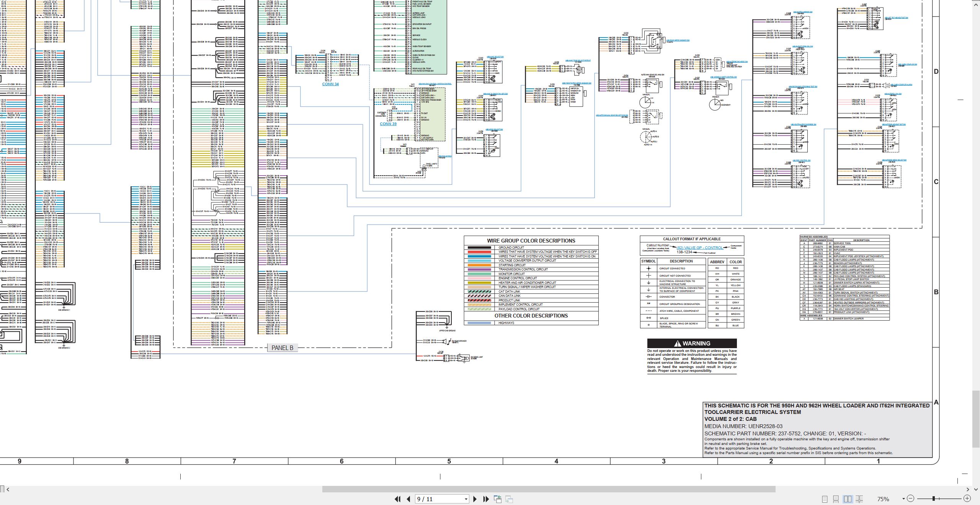Viewport: 980px width, 505px height.
Task: Click the previous view icon
Action: click(x=498, y=499)
